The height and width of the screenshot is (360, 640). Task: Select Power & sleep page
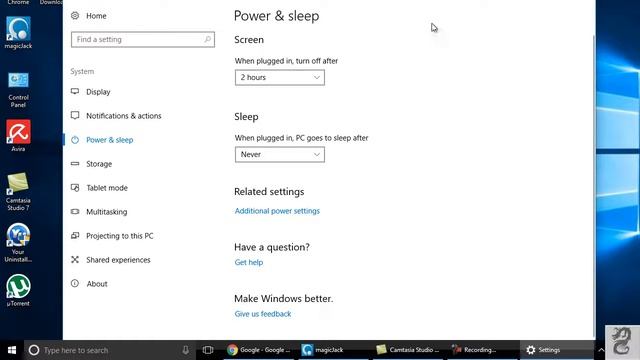click(109, 140)
